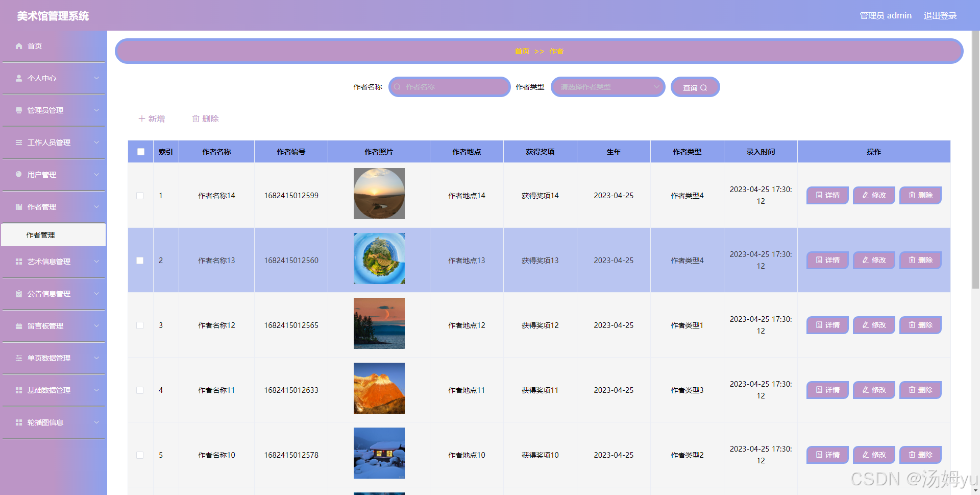Click the person icon next to 个人中心

(x=19, y=78)
